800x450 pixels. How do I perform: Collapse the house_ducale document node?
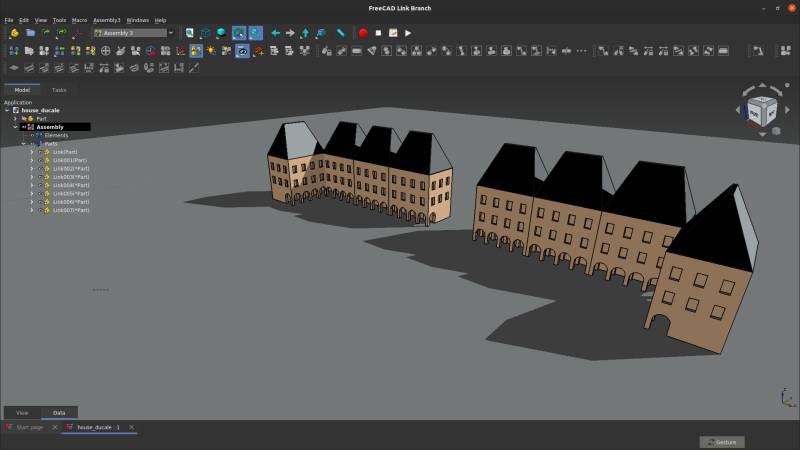pos(7,110)
